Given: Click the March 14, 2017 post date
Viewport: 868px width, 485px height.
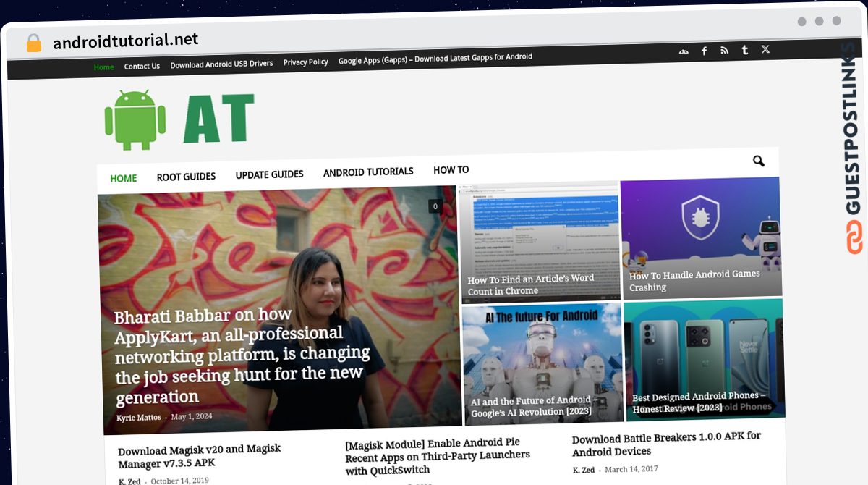Looking at the screenshot, I should tap(631, 470).
